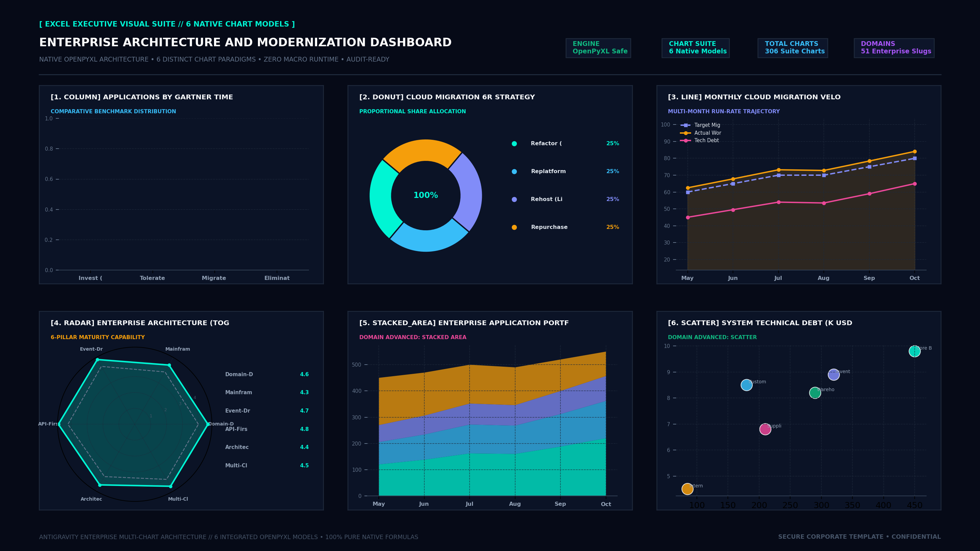Screen dimensions: 980x551
Task: Select the Refactor legend dot
Action: (x=514, y=144)
